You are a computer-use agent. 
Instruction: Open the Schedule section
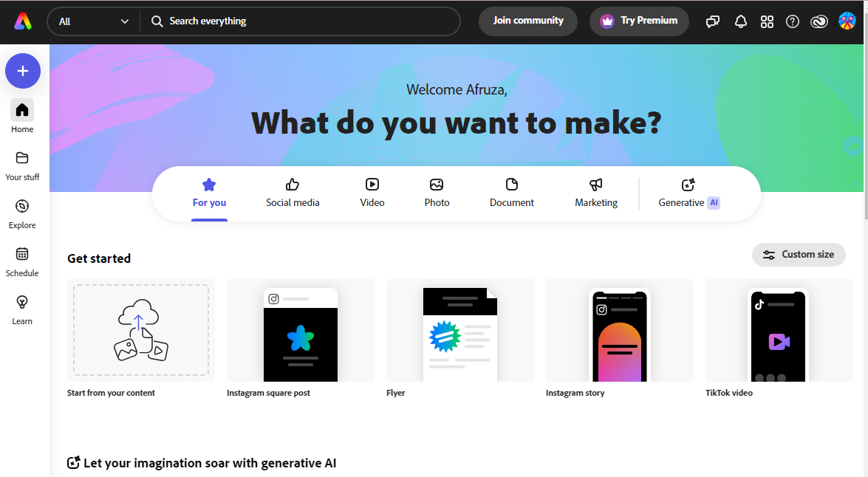[22, 261]
